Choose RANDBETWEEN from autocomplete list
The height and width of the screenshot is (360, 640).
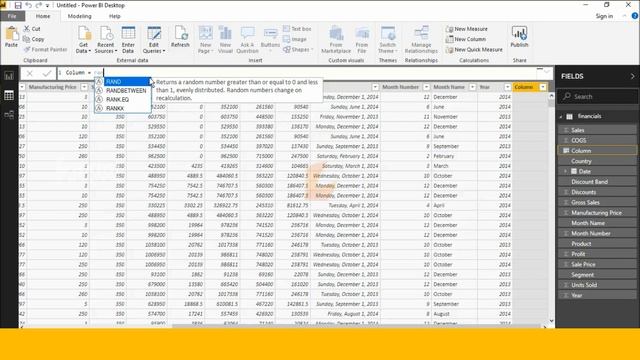[x=122, y=91]
